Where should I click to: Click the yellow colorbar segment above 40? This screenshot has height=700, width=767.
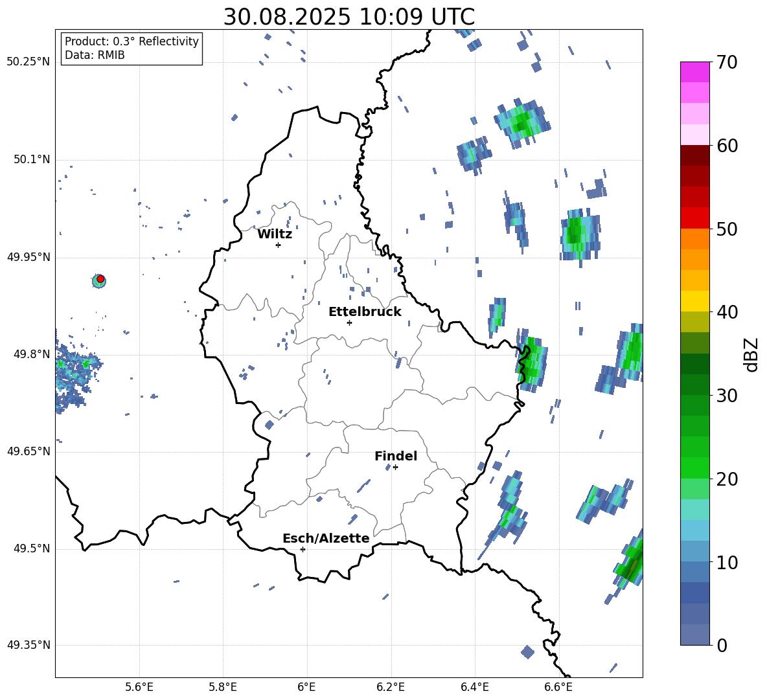tap(694, 301)
